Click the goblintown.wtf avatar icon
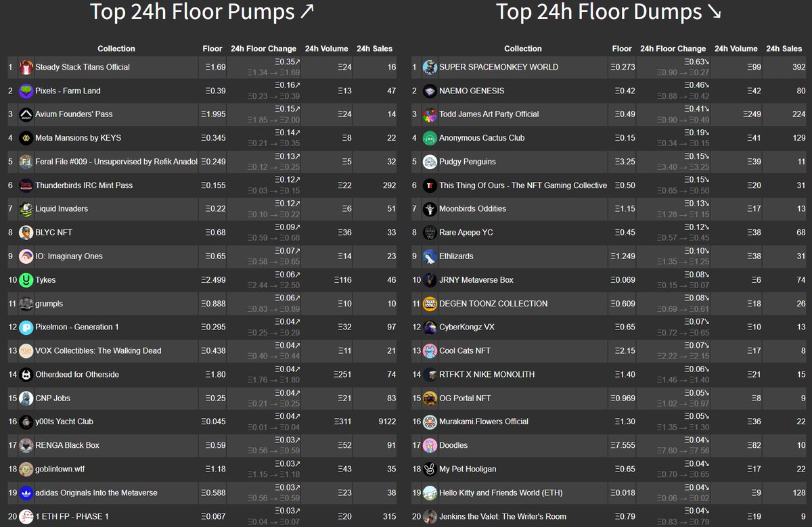 coord(26,469)
